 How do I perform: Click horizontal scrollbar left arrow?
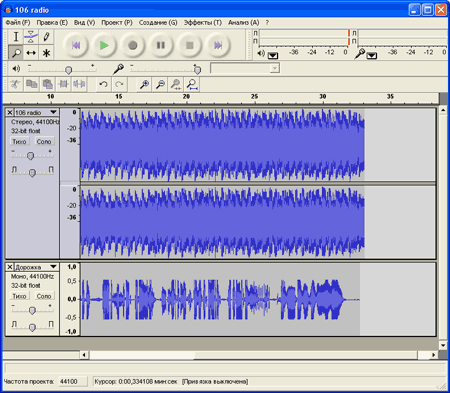[84, 355]
